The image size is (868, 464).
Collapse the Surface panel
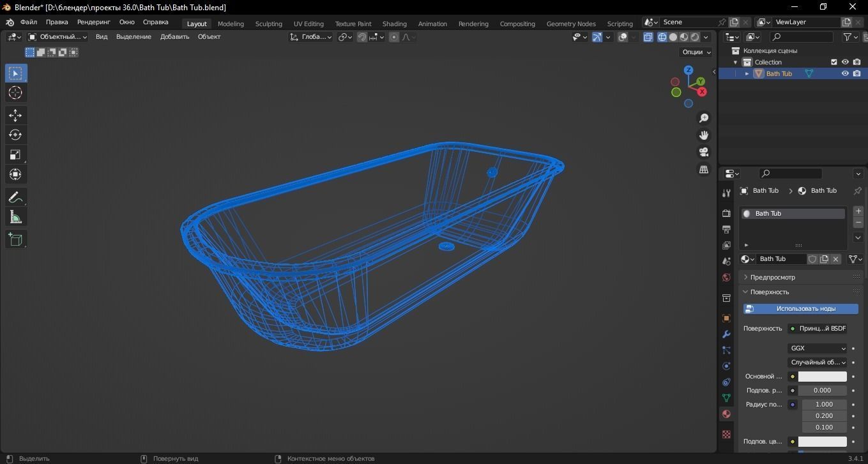[770, 292]
